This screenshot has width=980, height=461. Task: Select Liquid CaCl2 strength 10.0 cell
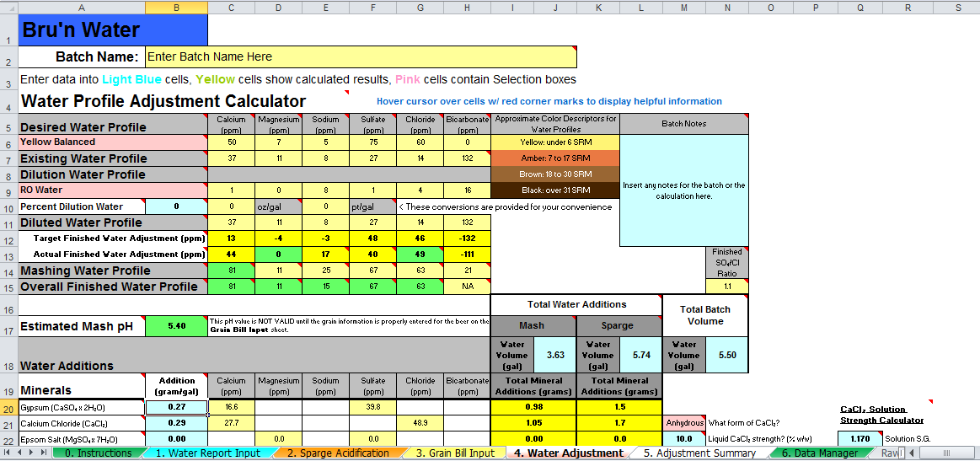(x=683, y=439)
